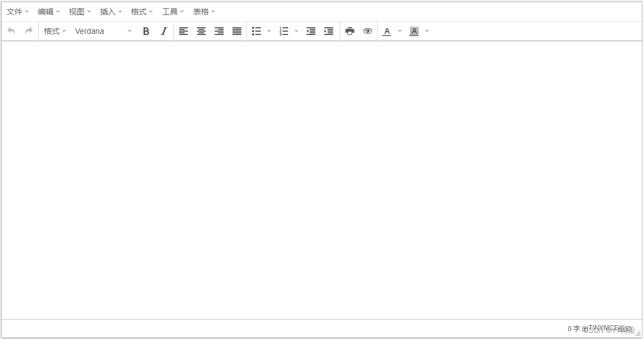Open the 工具 menu

[x=173, y=12]
